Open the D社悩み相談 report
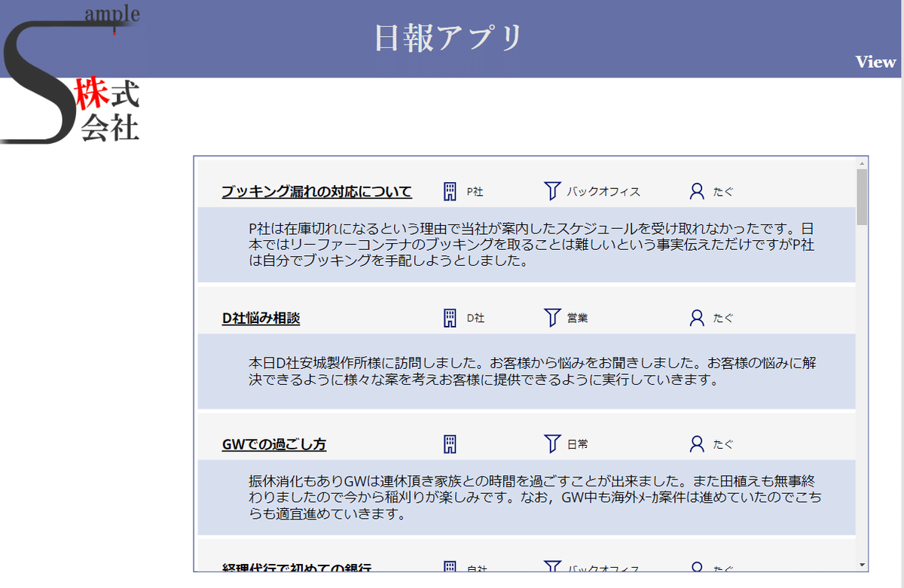 click(x=259, y=318)
